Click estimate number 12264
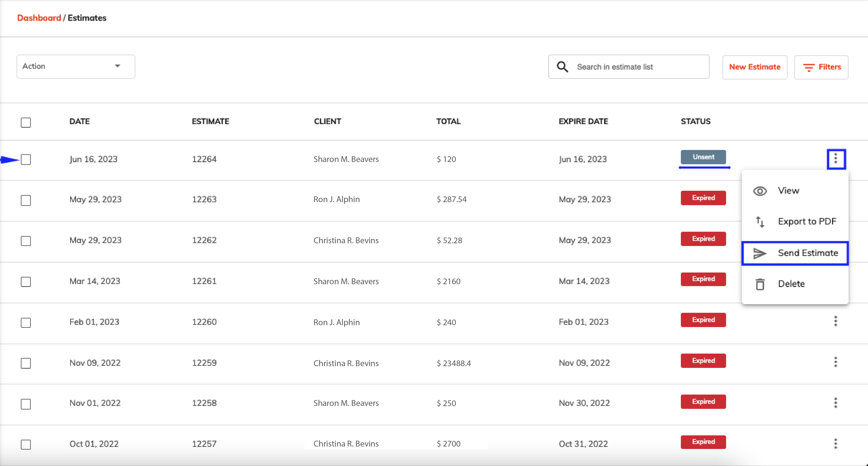 (204, 159)
